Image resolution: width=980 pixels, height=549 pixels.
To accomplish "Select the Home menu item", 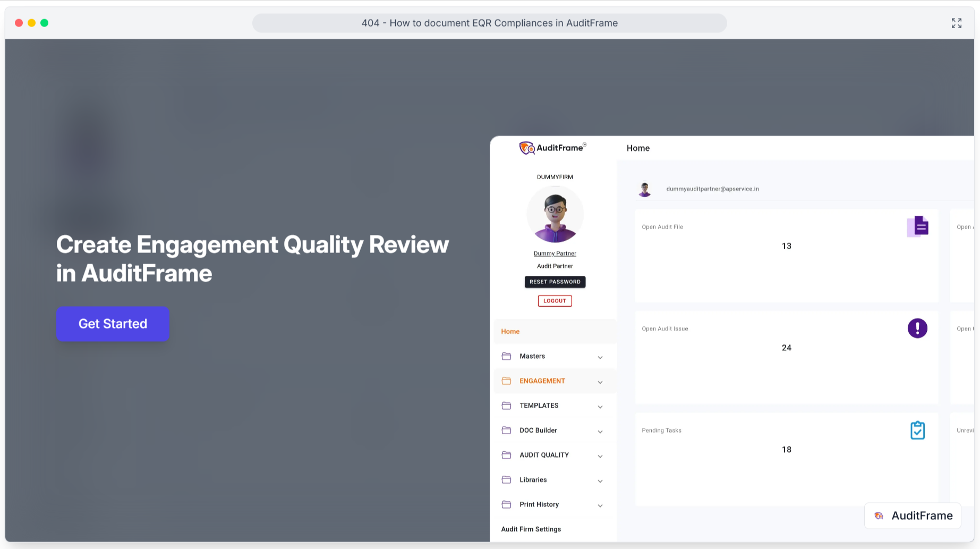I will (510, 331).
